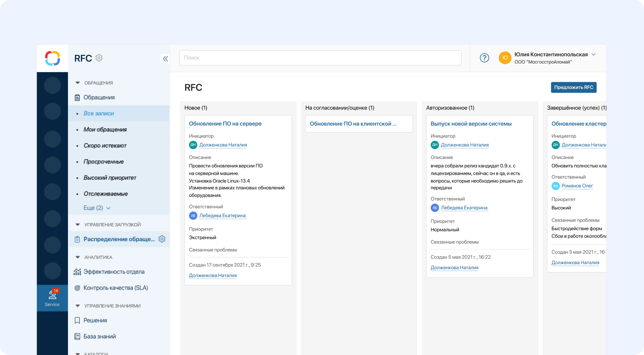Click user avatar with letter Ю
The height and width of the screenshot is (355, 644).
[x=505, y=58]
